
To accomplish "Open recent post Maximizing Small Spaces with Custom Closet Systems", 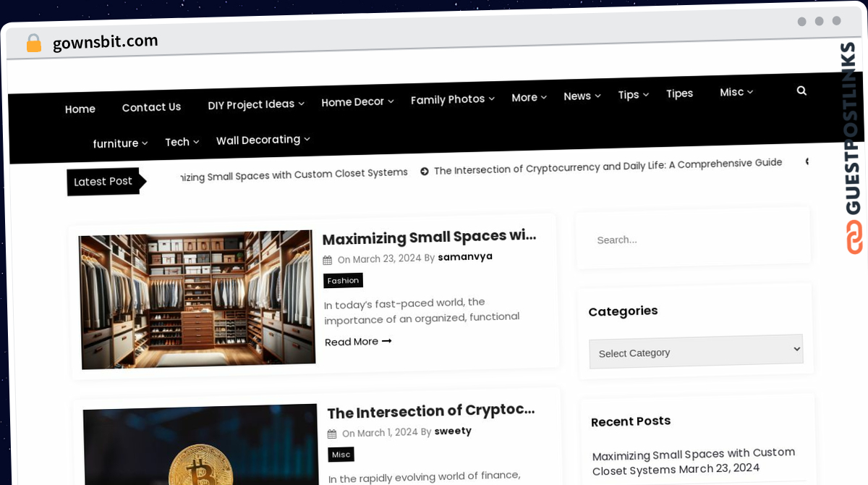I will point(693,461).
